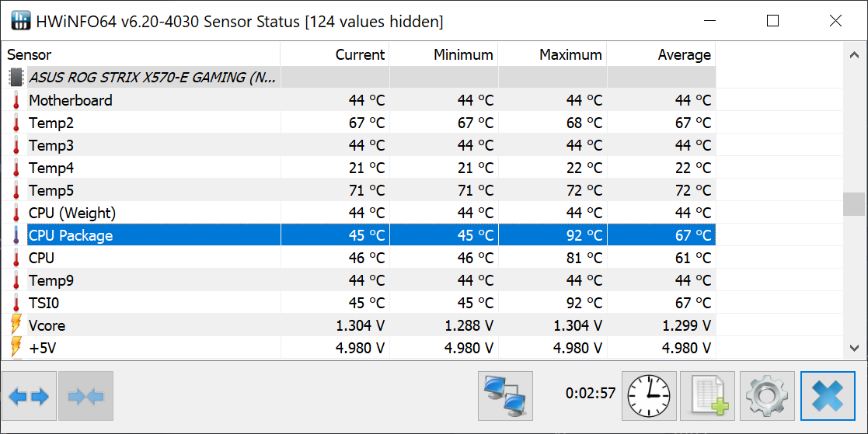Click the vertical scrollbar thumb
This screenshot has height=434, width=868.
tap(854, 204)
